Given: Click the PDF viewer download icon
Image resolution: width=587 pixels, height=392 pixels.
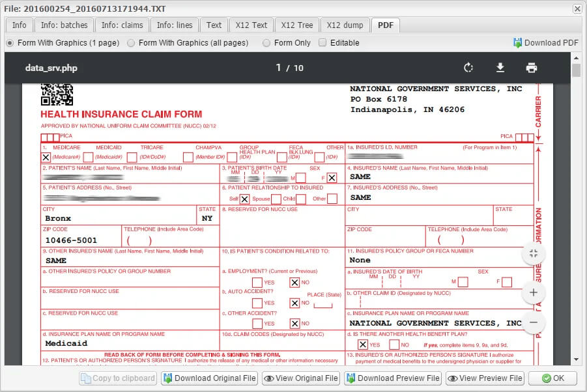Looking at the screenshot, I should 500,68.
